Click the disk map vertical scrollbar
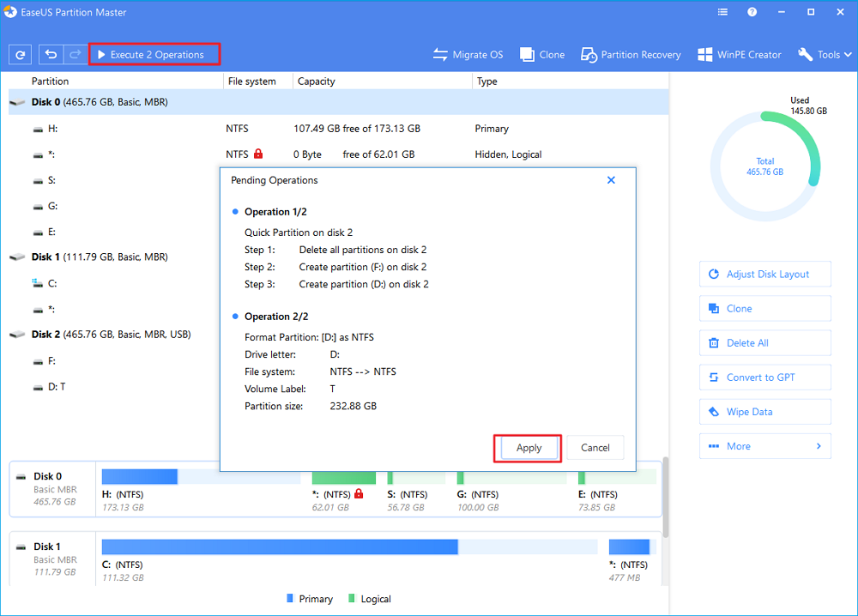 [x=666, y=497]
